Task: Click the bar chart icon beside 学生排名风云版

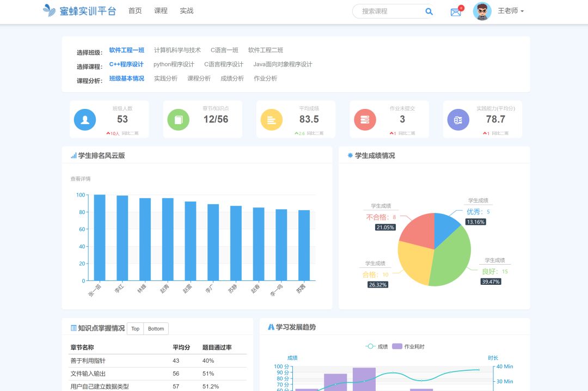Action: click(73, 155)
